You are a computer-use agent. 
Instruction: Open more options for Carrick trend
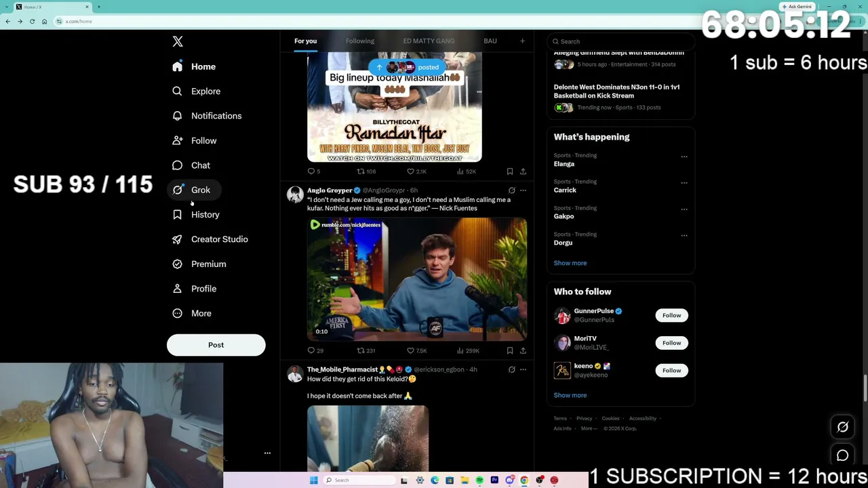pyautogui.click(x=684, y=183)
